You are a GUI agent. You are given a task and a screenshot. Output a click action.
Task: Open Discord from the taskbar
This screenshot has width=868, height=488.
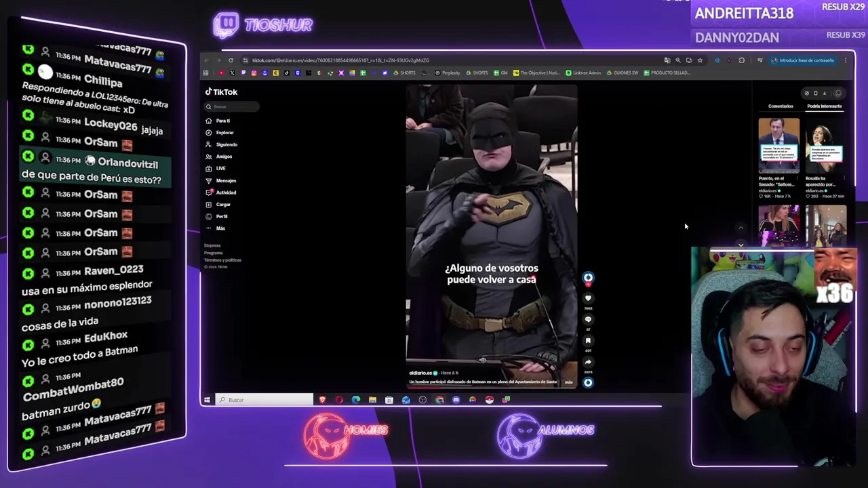(x=456, y=400)
